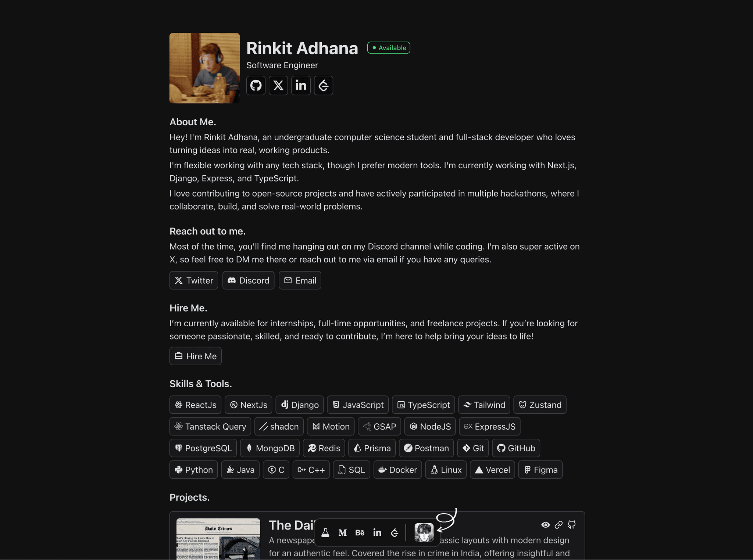Open the project GitHub repository icon
The height and width of the screenshot is (560, 753).
(572, 525)
